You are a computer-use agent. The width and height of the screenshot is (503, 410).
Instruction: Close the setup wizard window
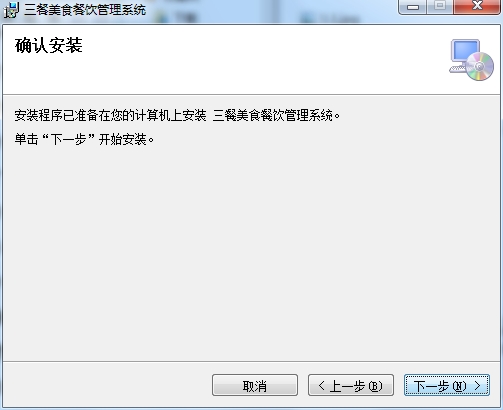[x=477, y=7]
